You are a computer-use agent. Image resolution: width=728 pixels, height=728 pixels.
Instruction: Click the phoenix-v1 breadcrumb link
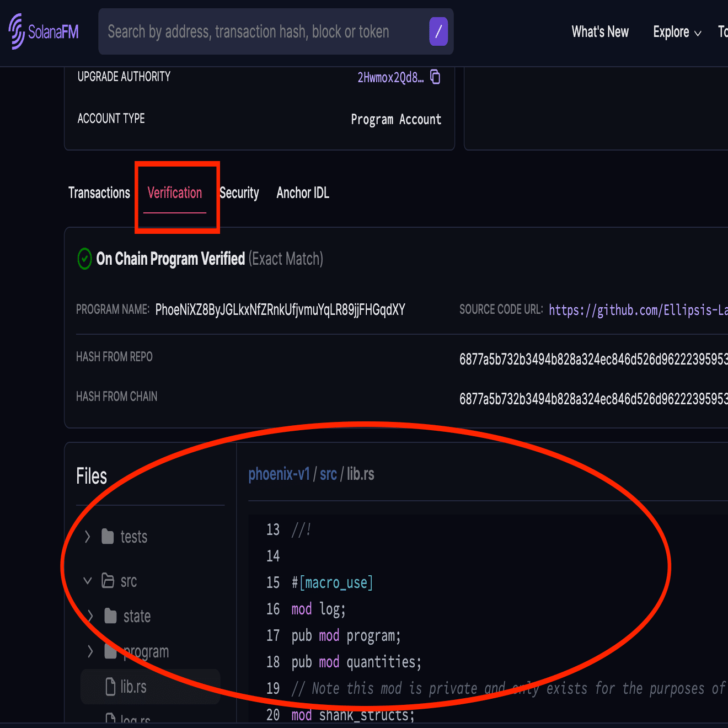(x=279, y=474)
